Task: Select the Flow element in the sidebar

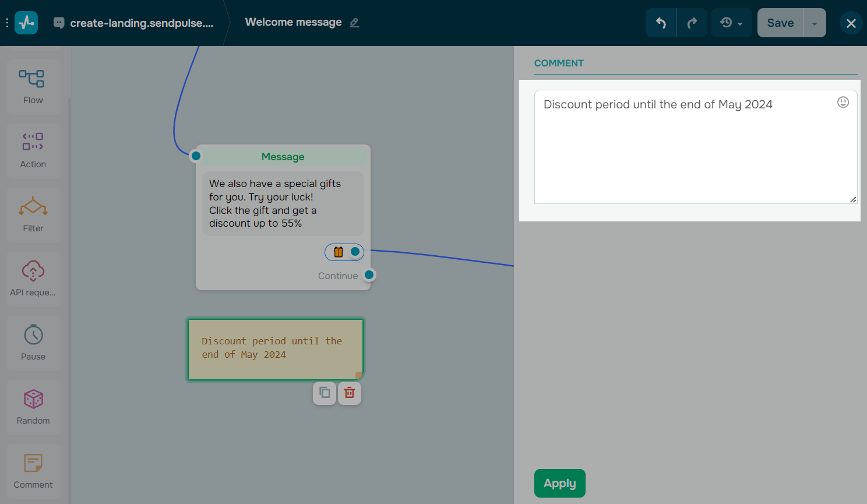Action: pyautogui.click(x=33, y=86)
